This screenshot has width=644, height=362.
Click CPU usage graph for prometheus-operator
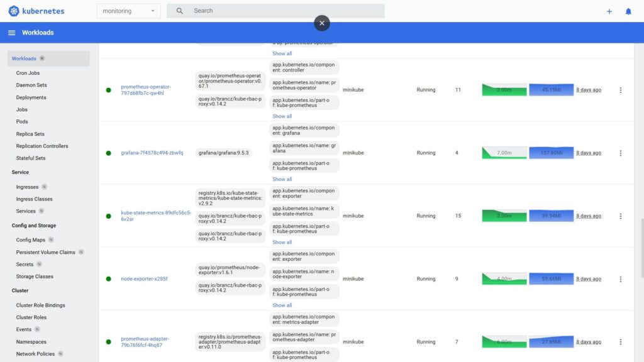(504, 90)
